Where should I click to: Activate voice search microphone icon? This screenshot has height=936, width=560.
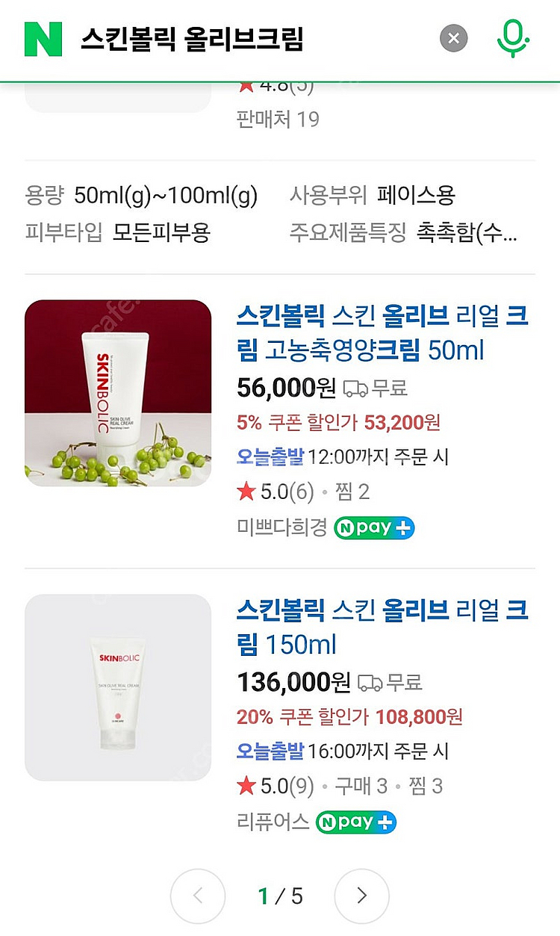513,38
